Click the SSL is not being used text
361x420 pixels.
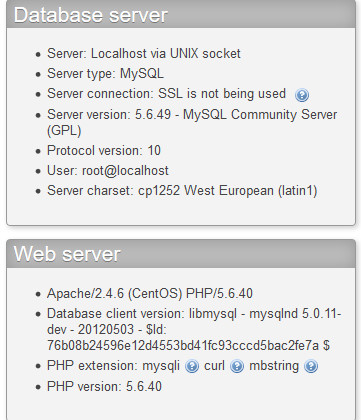point(222,94)
